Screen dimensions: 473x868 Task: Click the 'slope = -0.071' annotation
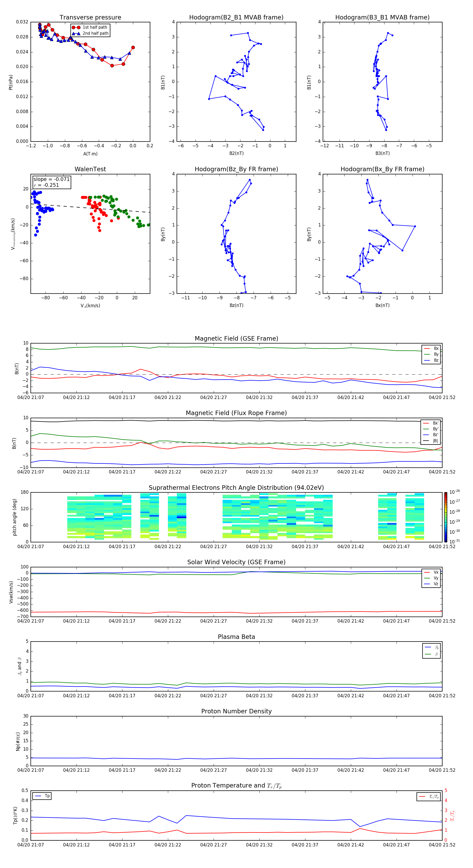(x=52, y=179)
